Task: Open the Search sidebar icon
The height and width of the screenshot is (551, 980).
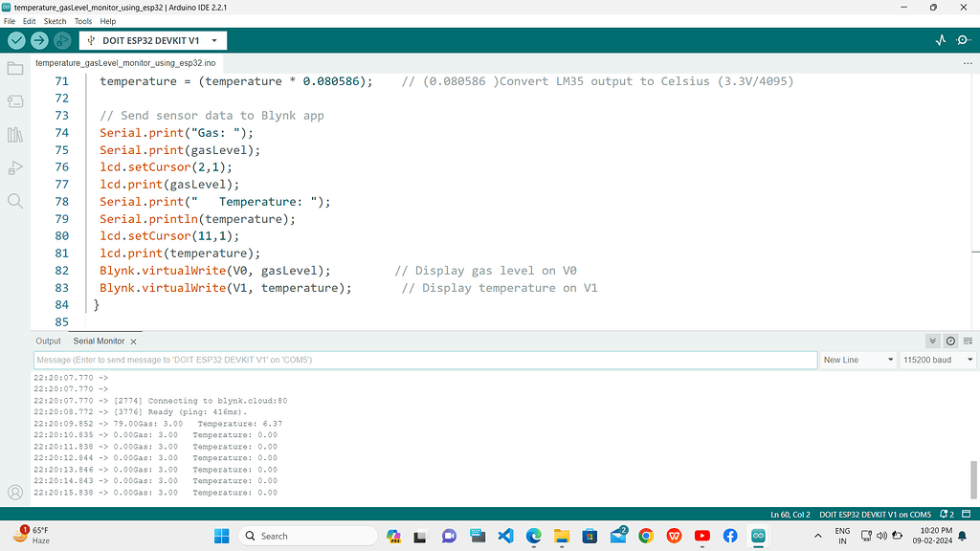Action: click(14, 202)
